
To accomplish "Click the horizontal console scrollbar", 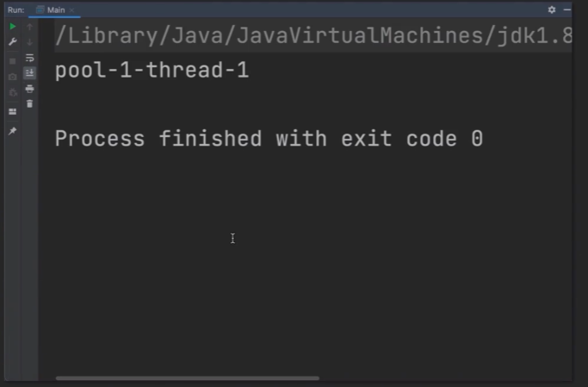I will click(x=187, y=378).
